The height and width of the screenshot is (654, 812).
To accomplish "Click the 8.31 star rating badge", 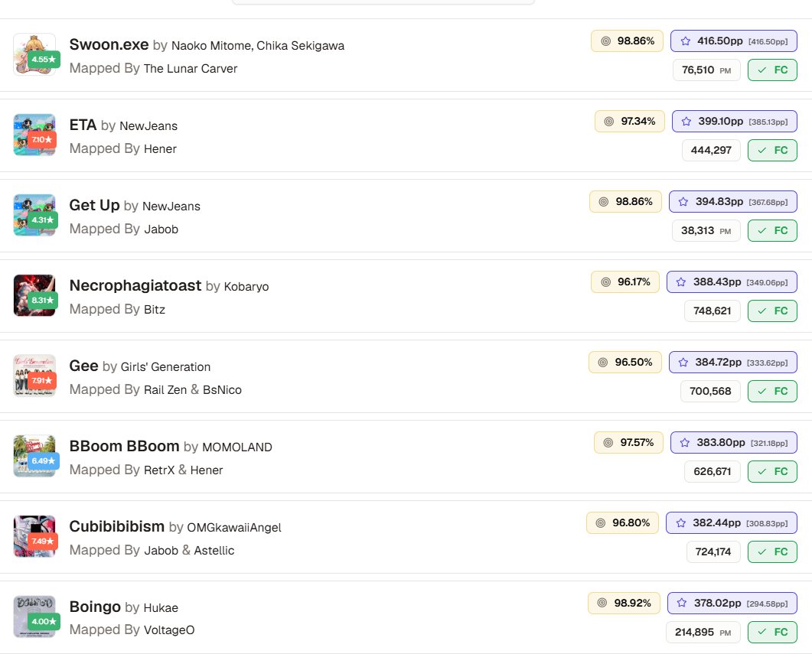I will (43, 300).
